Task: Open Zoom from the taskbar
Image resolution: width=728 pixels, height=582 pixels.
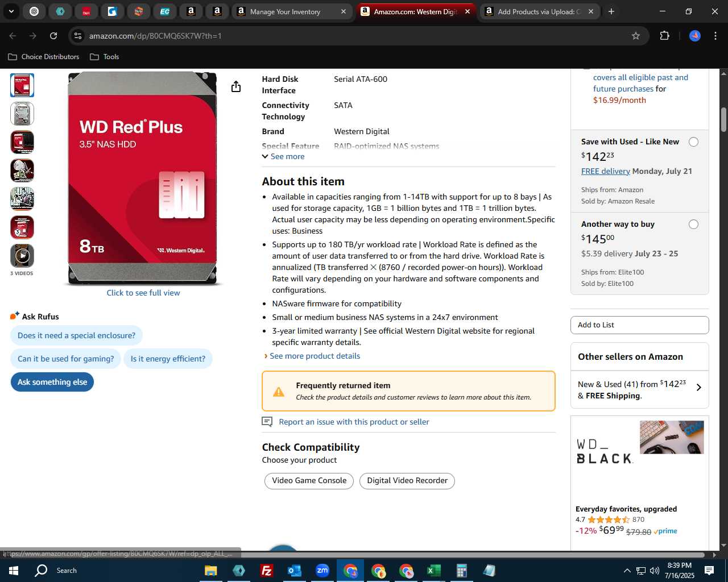Action: (322, 571)
